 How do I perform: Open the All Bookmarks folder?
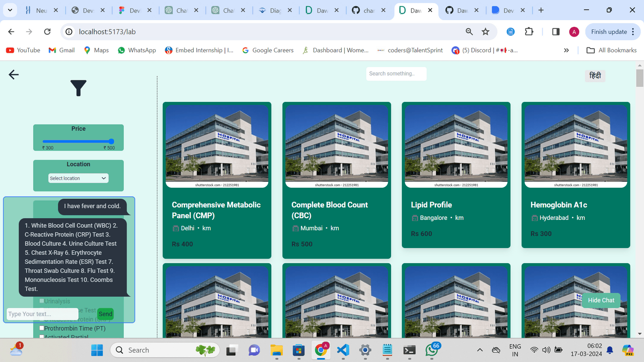(611, 51)
